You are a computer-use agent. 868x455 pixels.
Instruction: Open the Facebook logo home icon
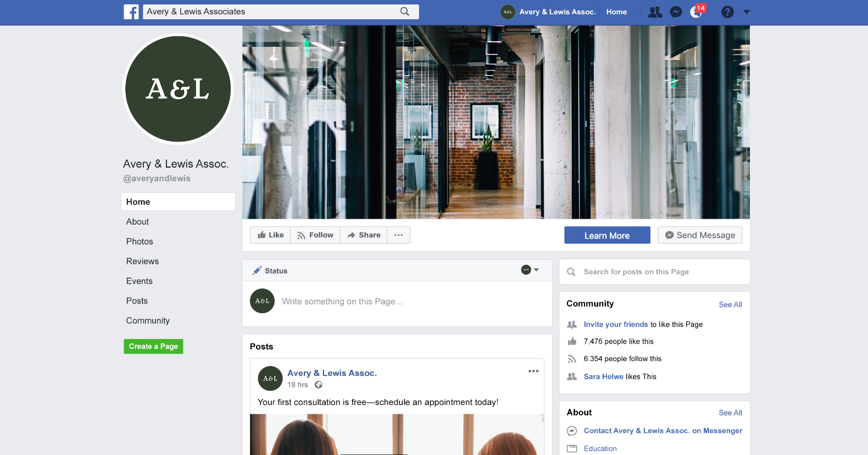coord(131,12)
